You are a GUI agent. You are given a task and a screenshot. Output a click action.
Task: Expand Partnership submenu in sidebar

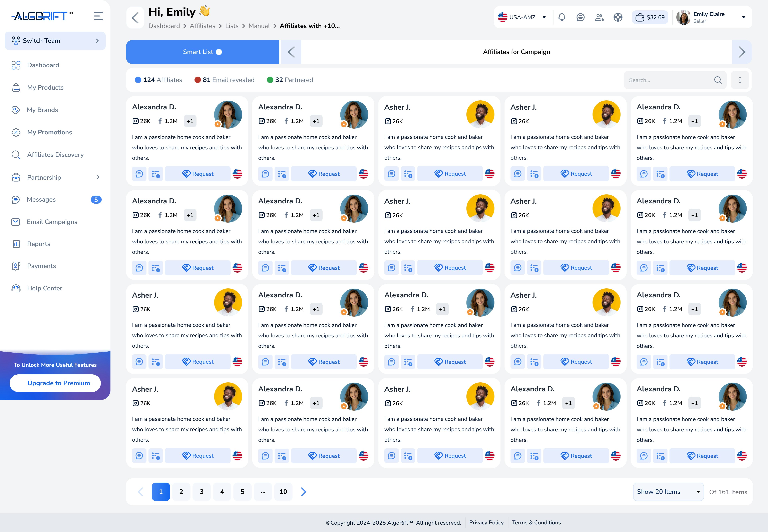pos(98,177)
